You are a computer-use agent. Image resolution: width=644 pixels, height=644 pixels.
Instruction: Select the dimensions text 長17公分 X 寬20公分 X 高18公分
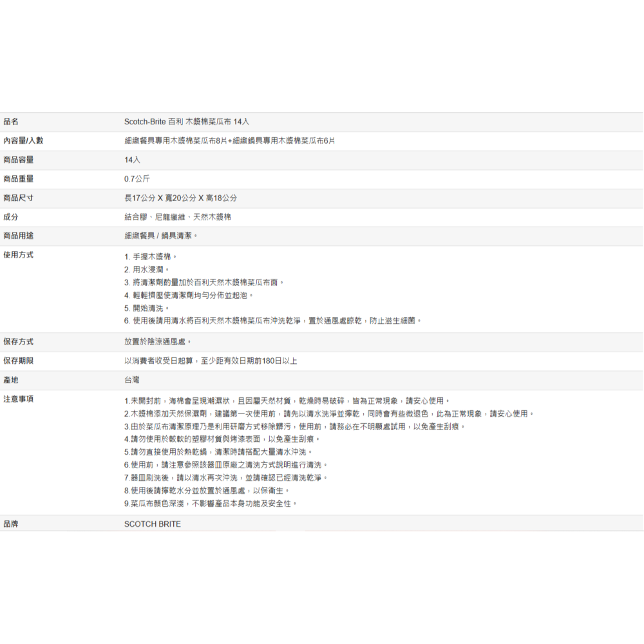[x=180, y=198]
